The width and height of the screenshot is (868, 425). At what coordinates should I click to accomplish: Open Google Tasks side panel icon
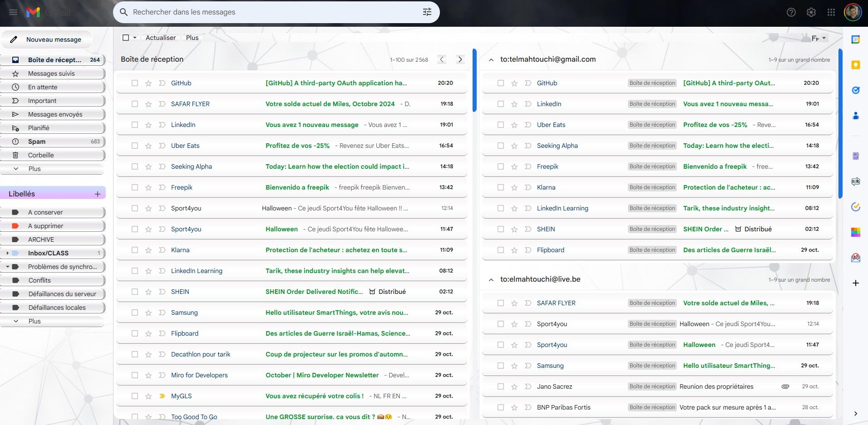[x=856, y=90]
